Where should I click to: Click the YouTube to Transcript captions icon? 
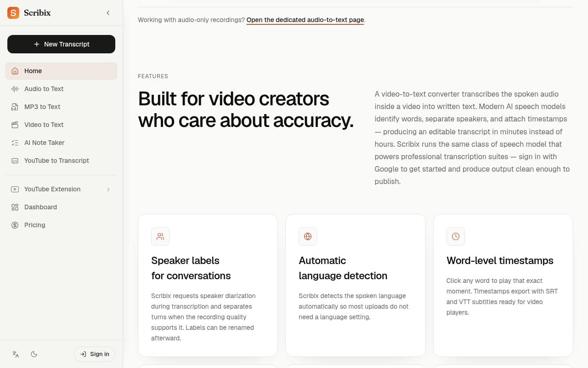coord(15,161)
